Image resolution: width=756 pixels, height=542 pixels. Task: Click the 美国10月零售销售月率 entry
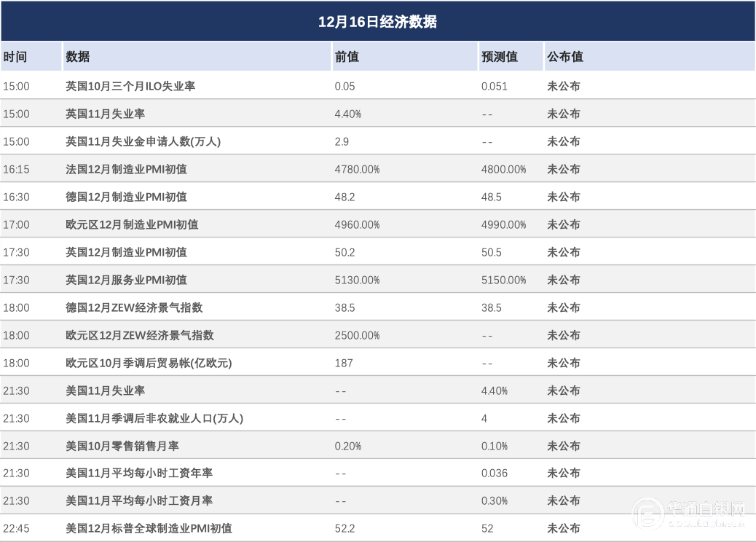click(x=122, y=446)
